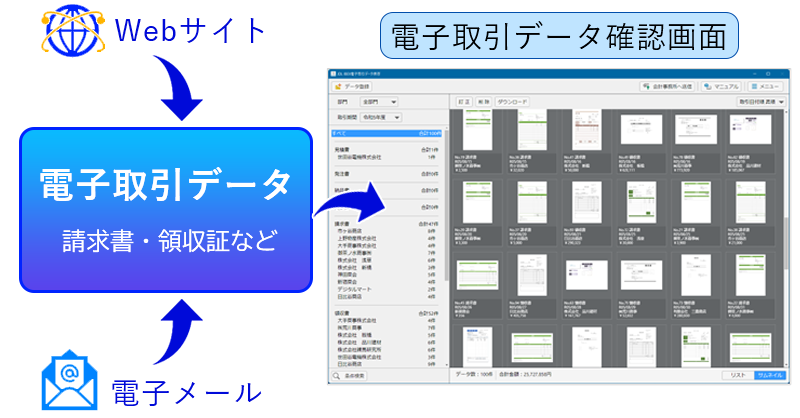Click the app icon in title bar
Image resolution: width=800 pixels, height=418 pixels.
click(x=333, y=74)
